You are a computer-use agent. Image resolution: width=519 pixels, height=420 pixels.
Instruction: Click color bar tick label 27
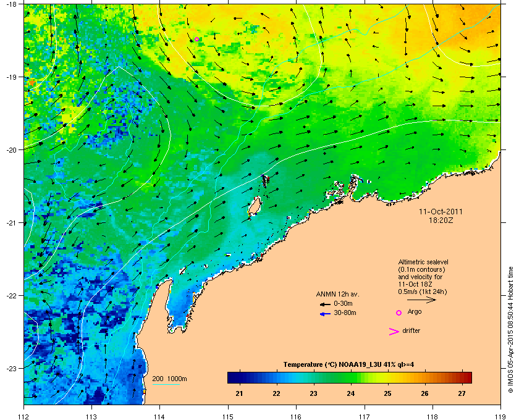click(x=462, y=393)
